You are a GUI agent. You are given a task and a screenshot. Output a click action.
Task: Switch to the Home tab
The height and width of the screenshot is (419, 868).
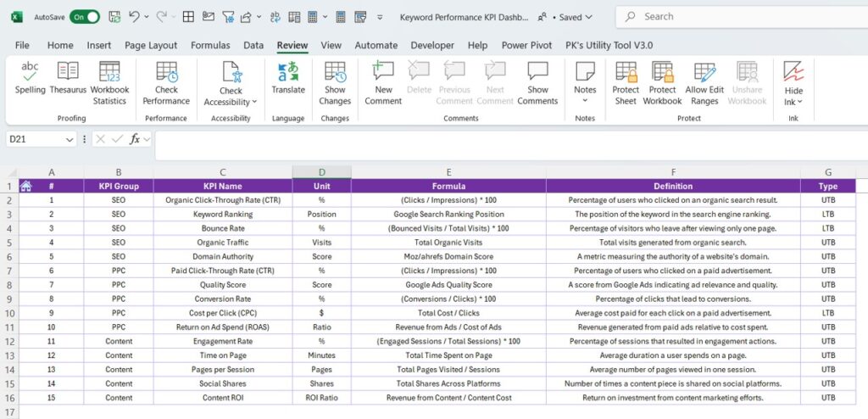[x=60, y=46]
